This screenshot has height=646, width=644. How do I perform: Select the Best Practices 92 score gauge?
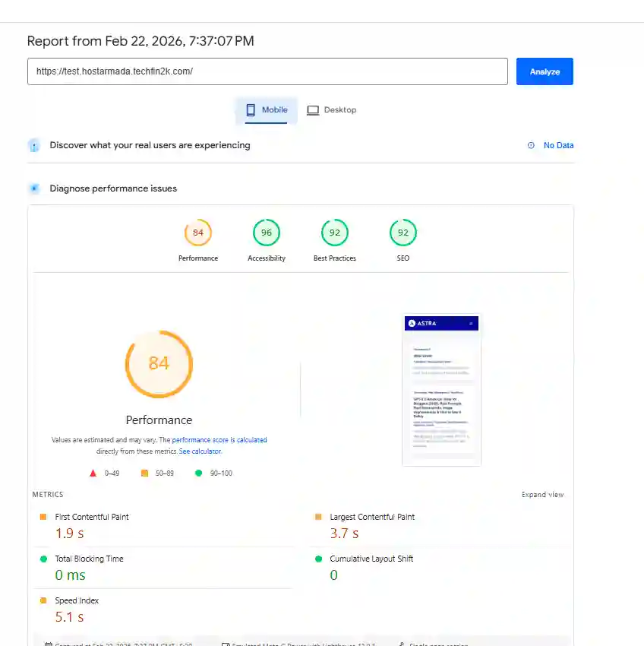pos(335,233)
